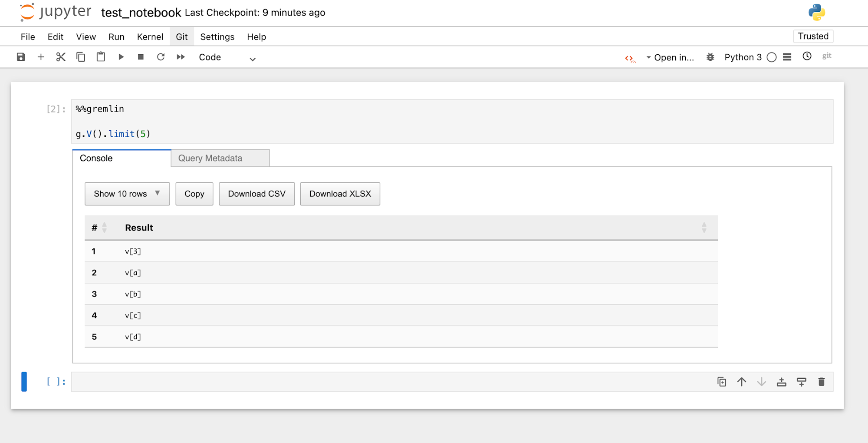This screenshot has width=868, height=443.
Task: Click the Trusted notebook indicator
Action: coord(813,36)
